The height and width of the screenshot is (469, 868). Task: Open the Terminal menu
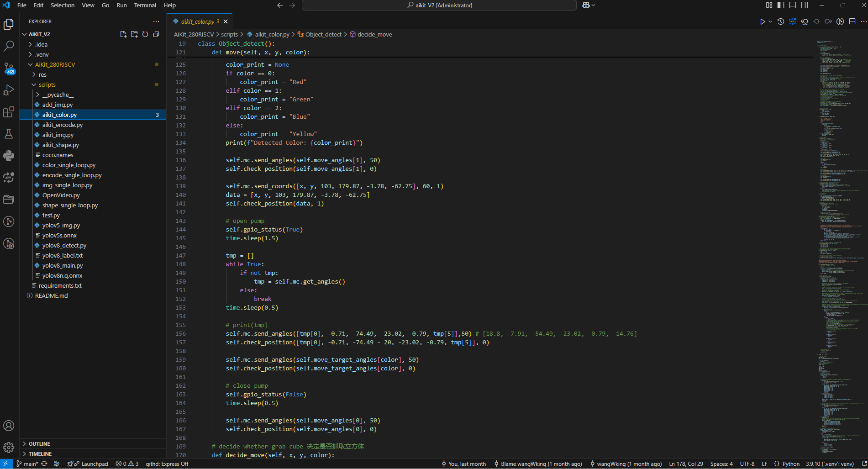(145, 5)
